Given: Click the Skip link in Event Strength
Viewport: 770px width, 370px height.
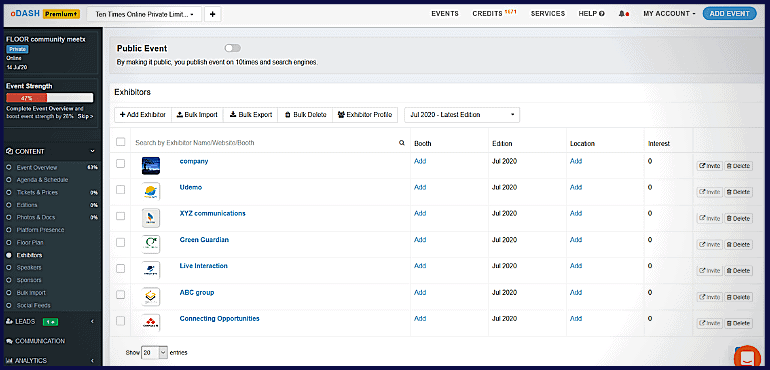Looking at the screenshot, I should tap(85, 116).
